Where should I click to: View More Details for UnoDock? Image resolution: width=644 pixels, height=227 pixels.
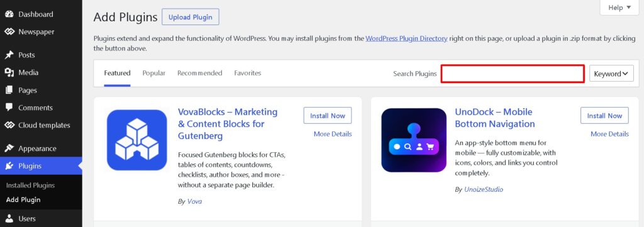609,134
